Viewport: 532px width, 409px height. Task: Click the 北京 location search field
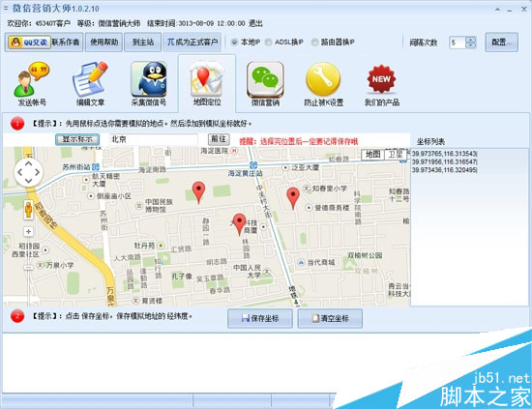tap(154, 139)
